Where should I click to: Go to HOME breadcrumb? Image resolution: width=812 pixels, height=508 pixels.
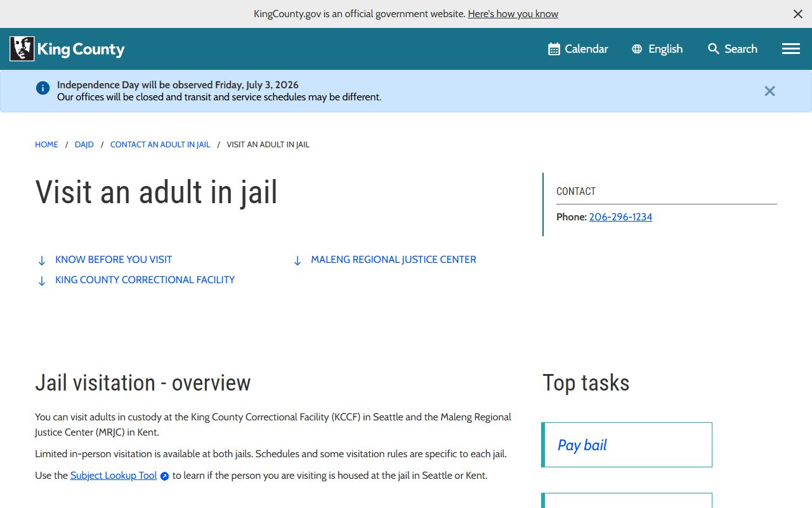(x=46, y=145)
